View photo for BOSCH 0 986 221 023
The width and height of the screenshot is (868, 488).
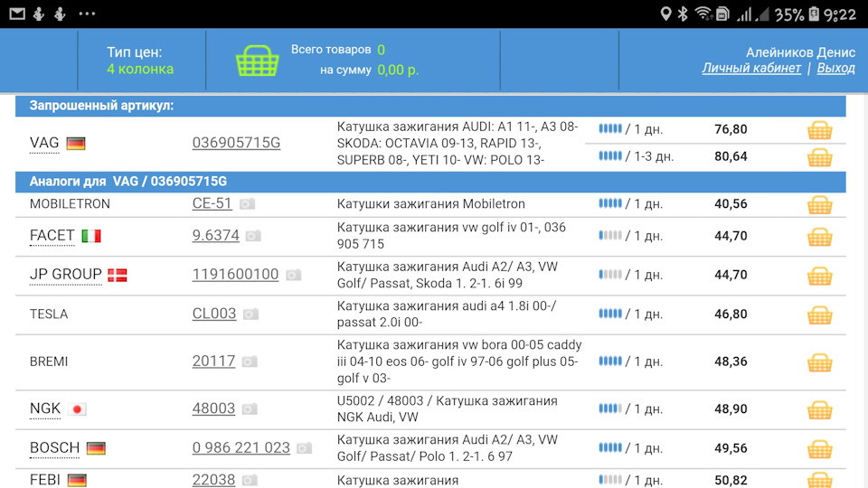pyautogui.click(x=304, y=448)
